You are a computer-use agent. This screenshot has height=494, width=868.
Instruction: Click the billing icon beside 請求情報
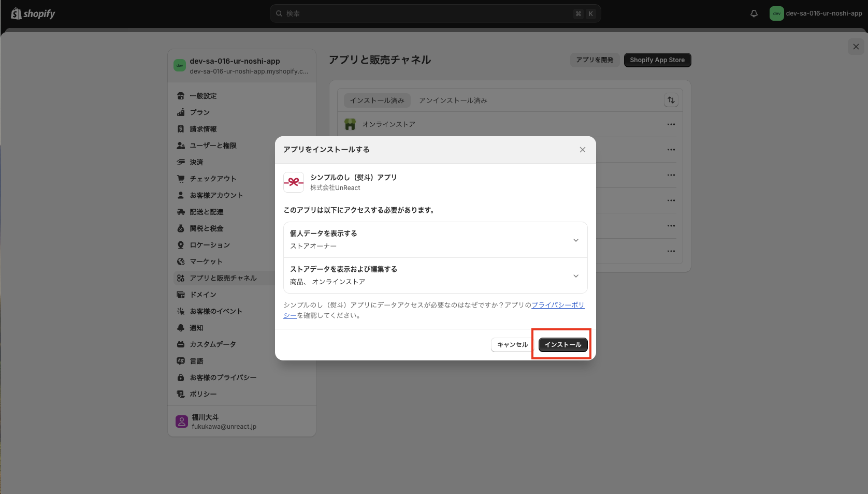[181, 129]
